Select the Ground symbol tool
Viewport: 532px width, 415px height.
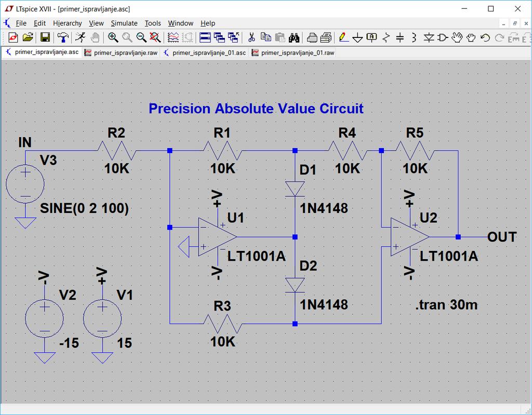click(357, 37)
